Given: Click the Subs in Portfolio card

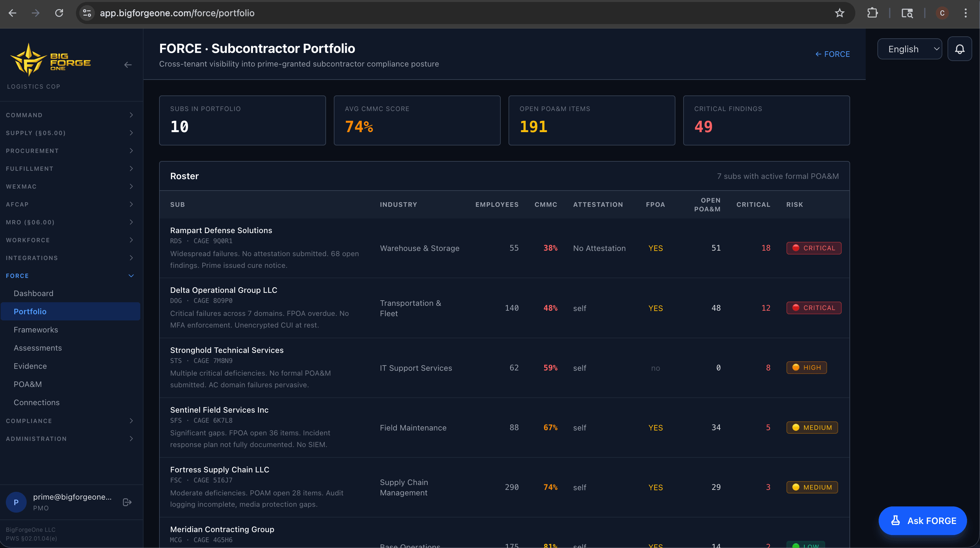Looking at the screenshot, I should pos(242,120).
